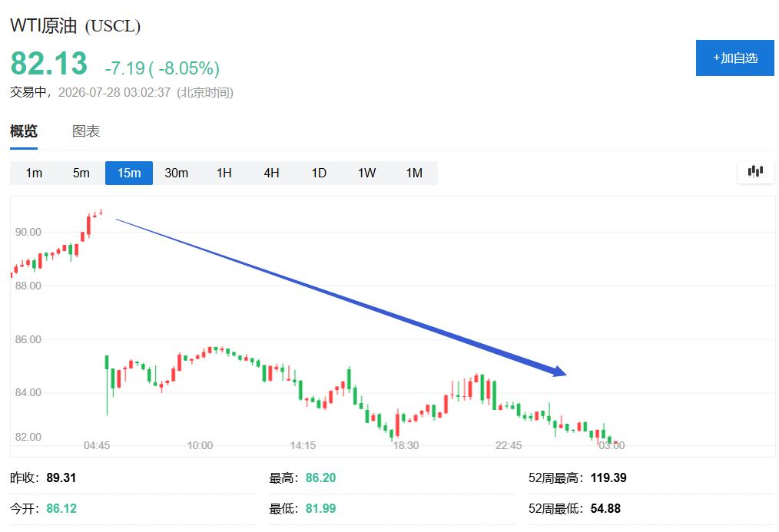This screenshot has height=532, width=779.
Task: Select the 概览 tab
Action: tap(24, 131)
